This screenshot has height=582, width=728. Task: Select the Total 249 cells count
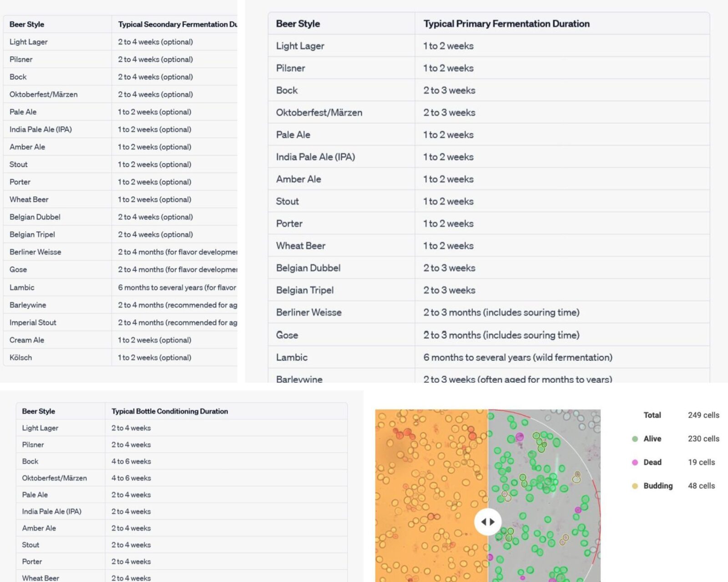pos(703,415)
